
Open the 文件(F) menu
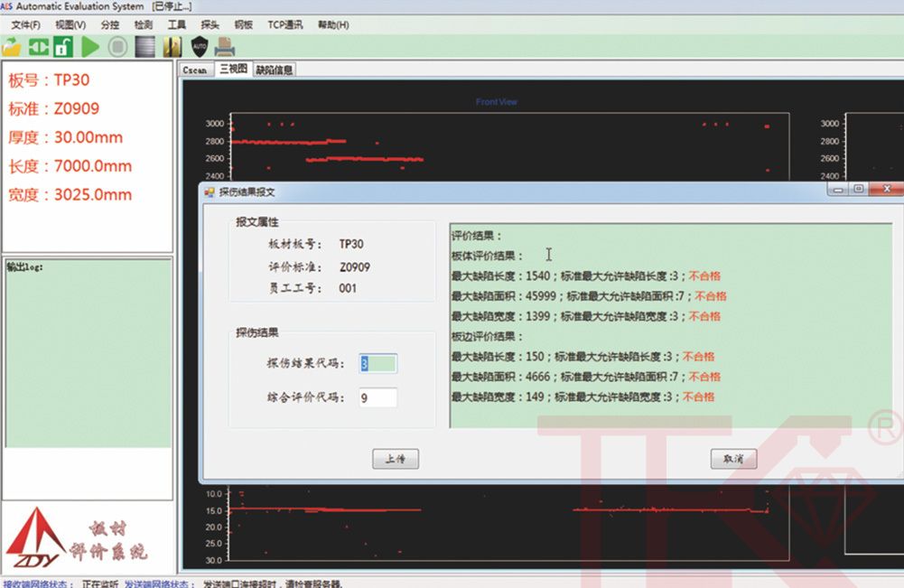[26, 24]
